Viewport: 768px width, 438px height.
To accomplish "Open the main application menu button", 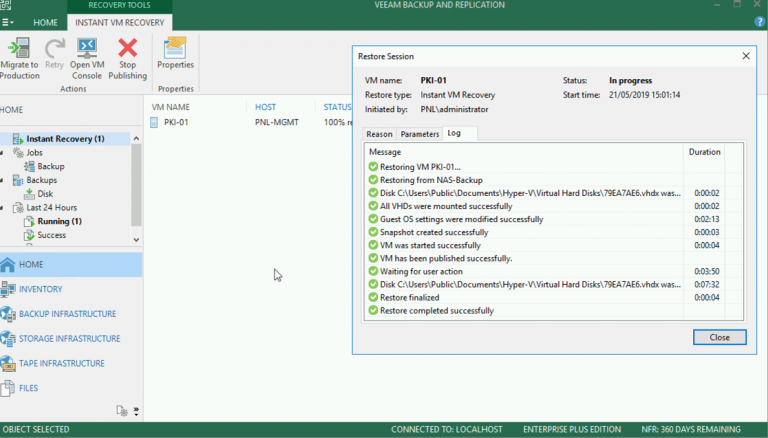I will pyautogui.click(x=7, y=23).
